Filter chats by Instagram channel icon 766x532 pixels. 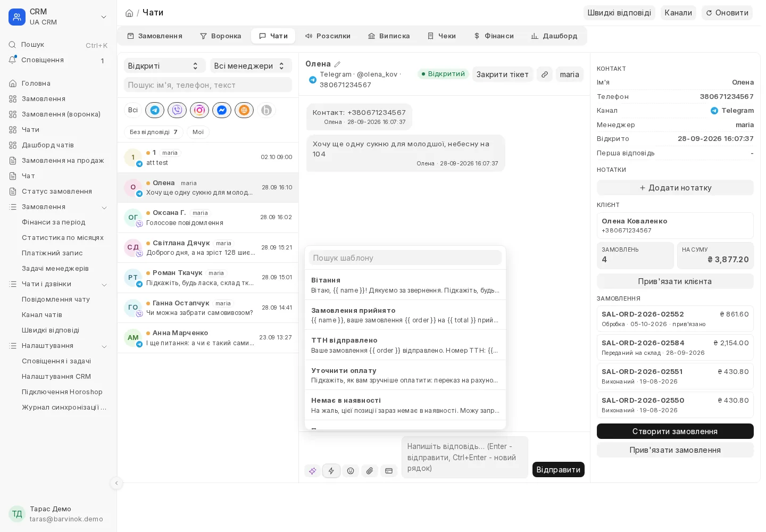(x=199, y=110)
